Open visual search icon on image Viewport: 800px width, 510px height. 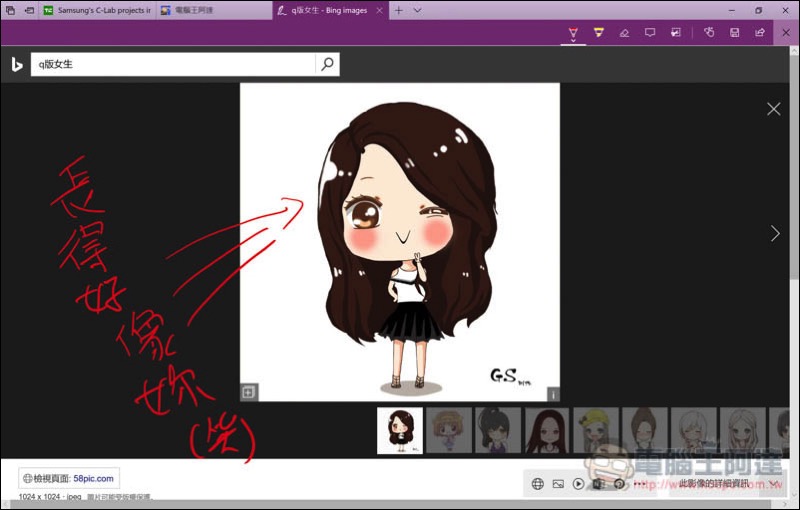coord(249,392)
